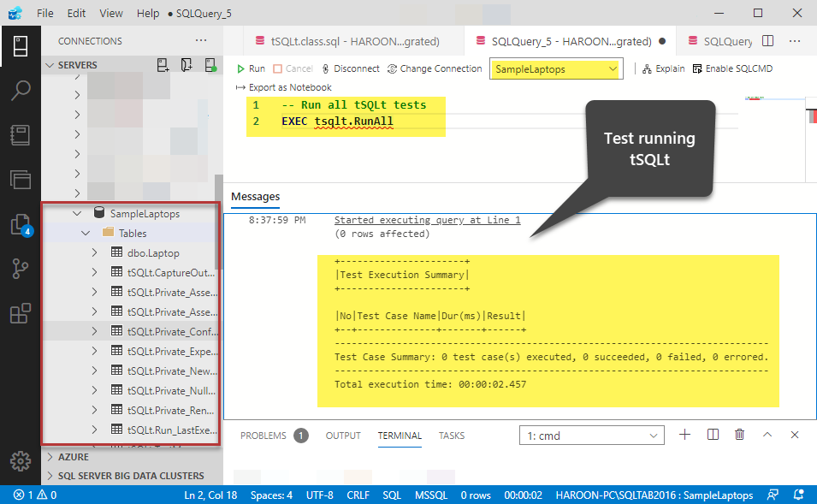The width and height of the screenshot is (817, 504).
Task: Collapse the SampleLaptops database node
Action: pyautogui.click(x=77, y=214)
